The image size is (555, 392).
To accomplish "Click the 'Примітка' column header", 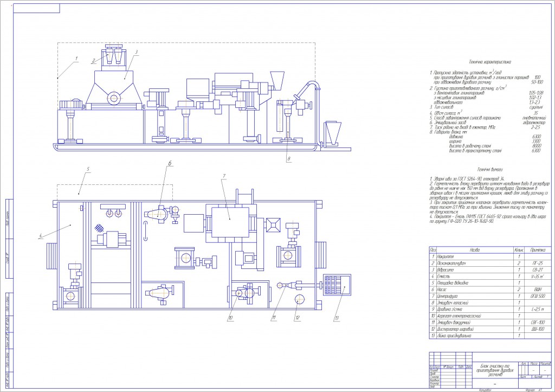I will [538, 249].
